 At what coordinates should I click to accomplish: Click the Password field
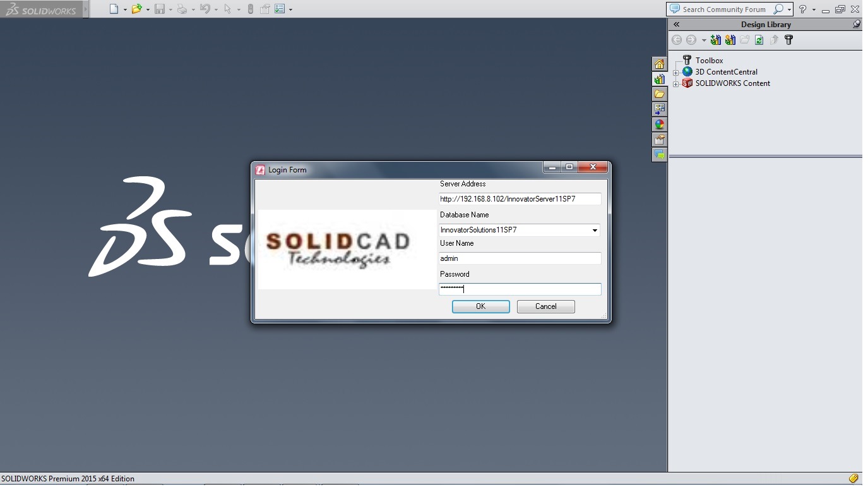pyautogui.click(x=520, y=289)
